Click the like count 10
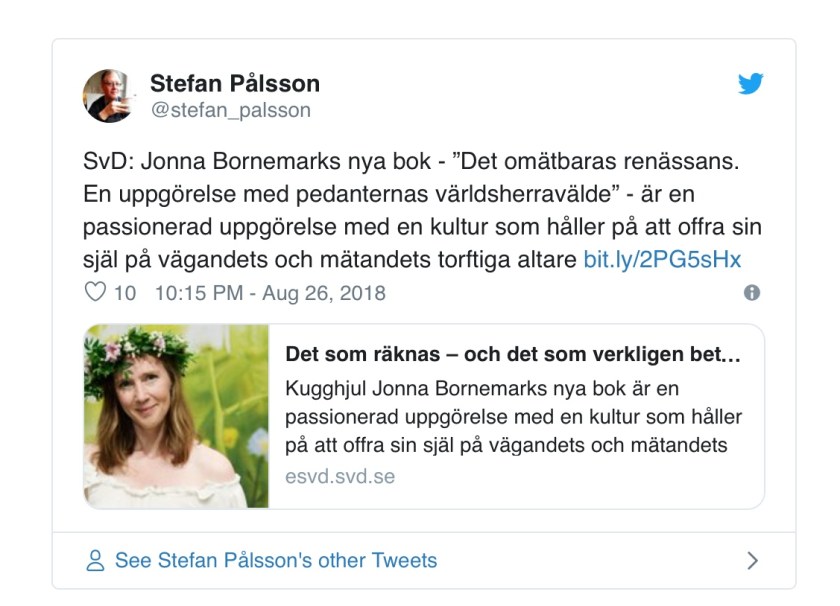The image size is (840, 606). pos(125,293)
